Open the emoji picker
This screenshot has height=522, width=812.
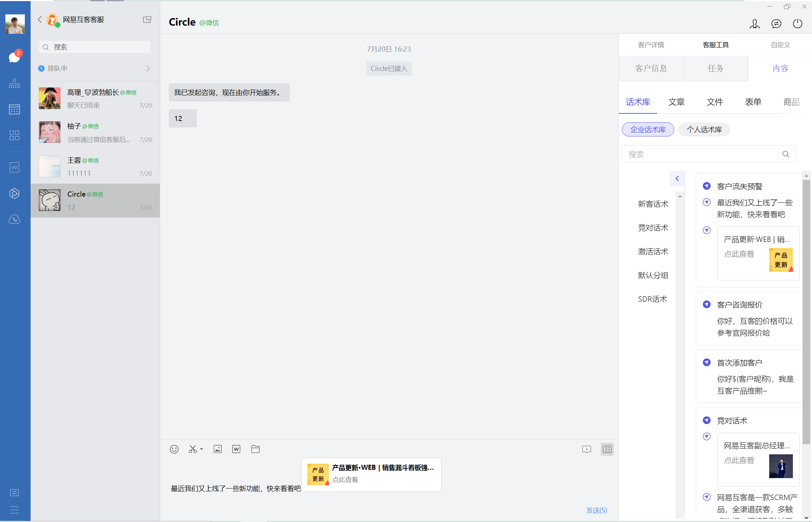pyautogui.click(x=174, y=449)
